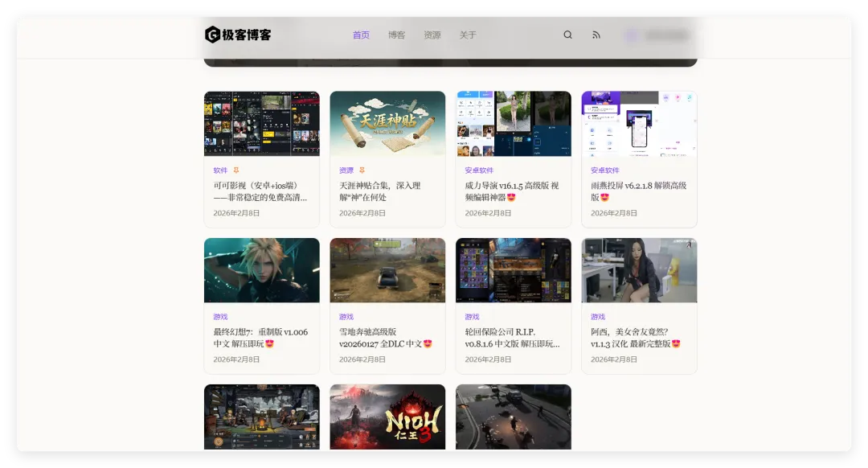The height and width of the screenshot is (468, 868).
Task: Open 阿西，美女舍友竟然? title
Action: tap(636, 338)
